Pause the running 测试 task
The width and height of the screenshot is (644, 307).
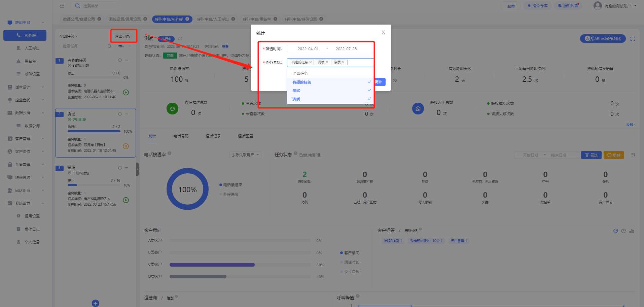pyautogui.click(x=126, y=146)
